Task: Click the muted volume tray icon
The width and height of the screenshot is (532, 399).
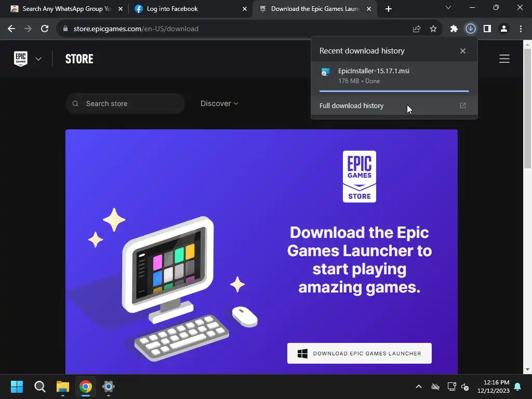Action: (x=465, y=387)
